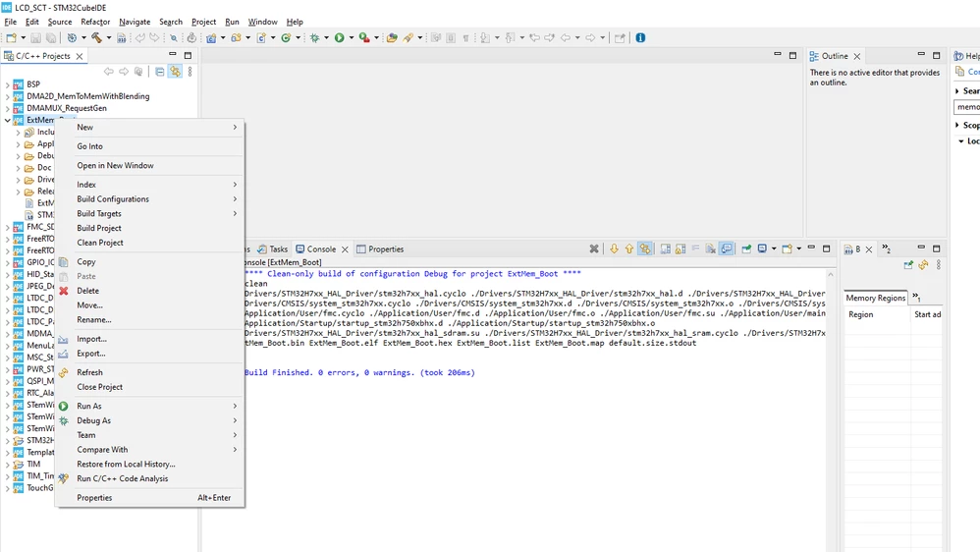980x552 pixels.
Task: Click the Build hammer toolbar icon
Action: click(97, 38)
